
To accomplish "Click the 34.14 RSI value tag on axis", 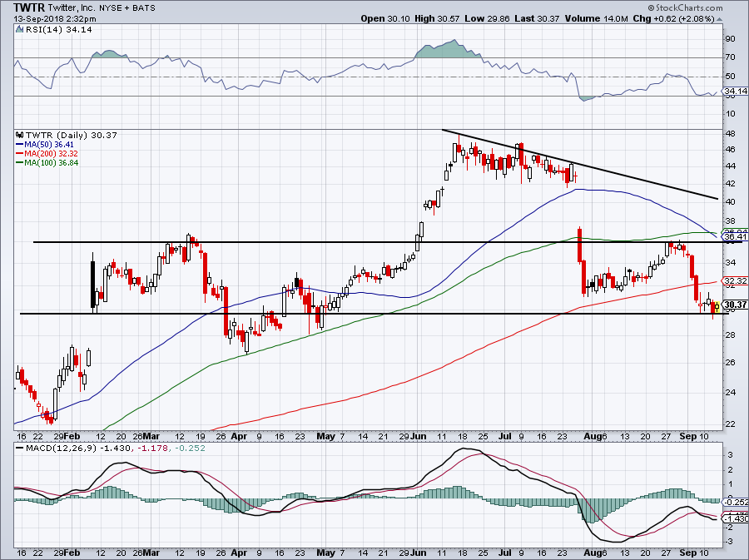I will pyautogui.click(x=735, y=92).
